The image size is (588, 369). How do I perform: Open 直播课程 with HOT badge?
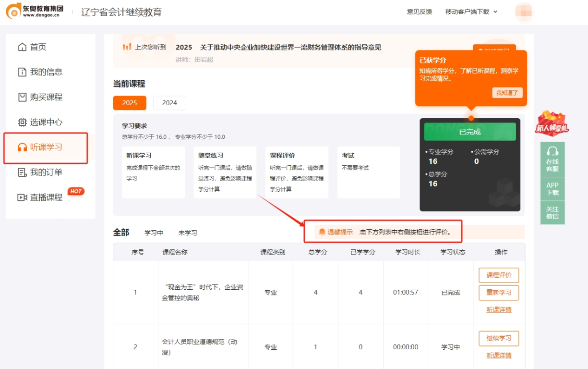click(46, 197)
